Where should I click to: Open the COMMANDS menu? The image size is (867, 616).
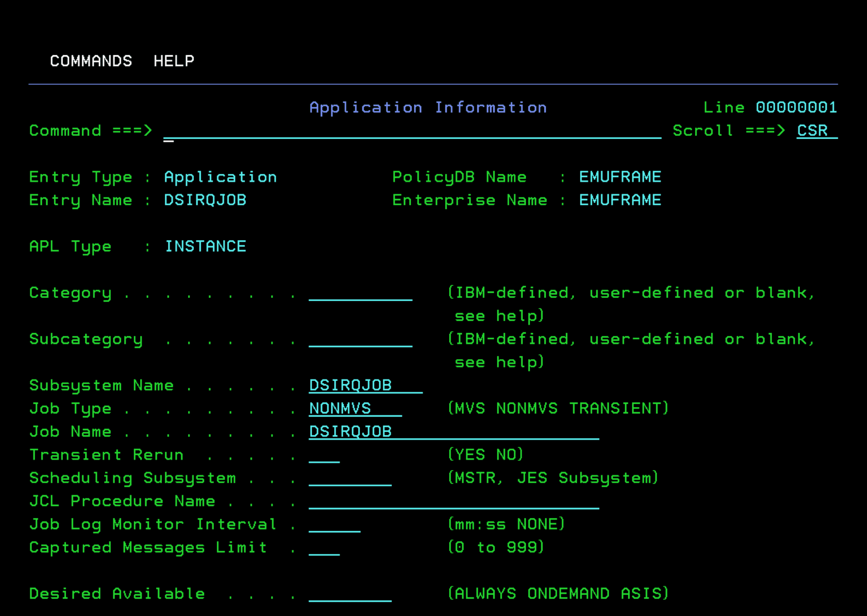tap(90, 61)
